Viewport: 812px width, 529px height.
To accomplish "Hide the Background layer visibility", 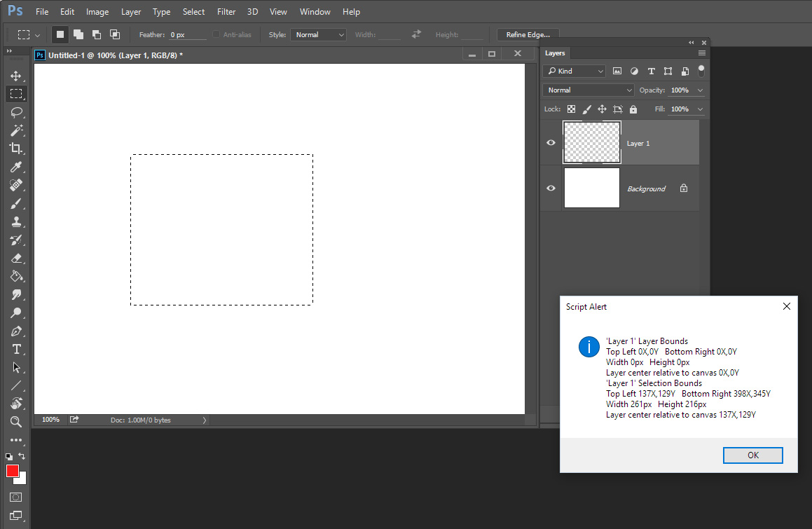I will pyautogui.click(x=551, y=188).
